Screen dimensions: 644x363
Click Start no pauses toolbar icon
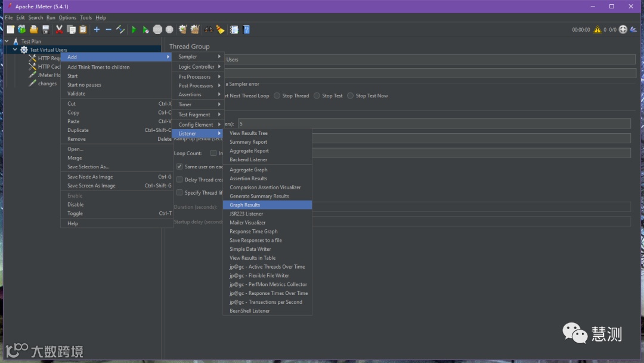click(145, 29)
